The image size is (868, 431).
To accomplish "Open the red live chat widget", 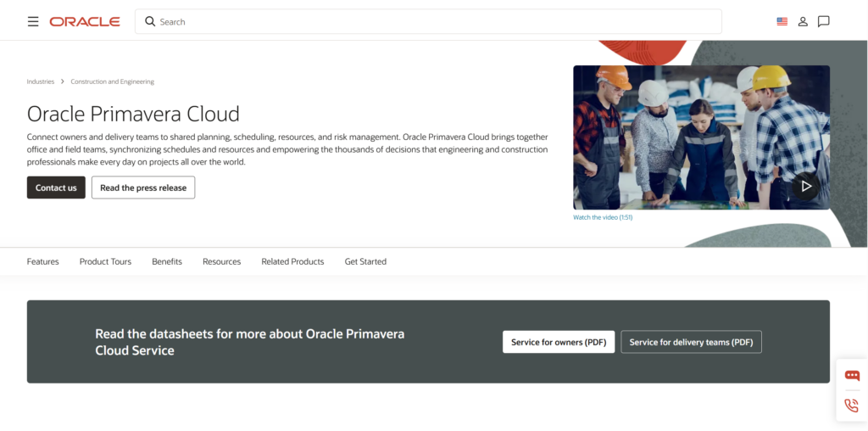I will pos(852,376).
